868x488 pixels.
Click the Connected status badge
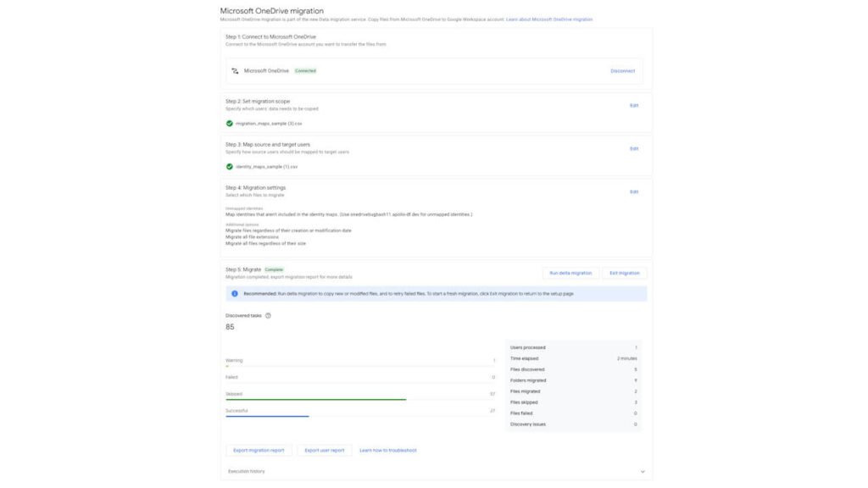(x=305, y=71)
